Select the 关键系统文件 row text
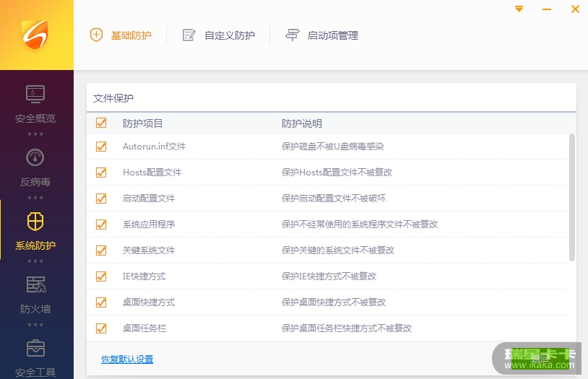 149,250
